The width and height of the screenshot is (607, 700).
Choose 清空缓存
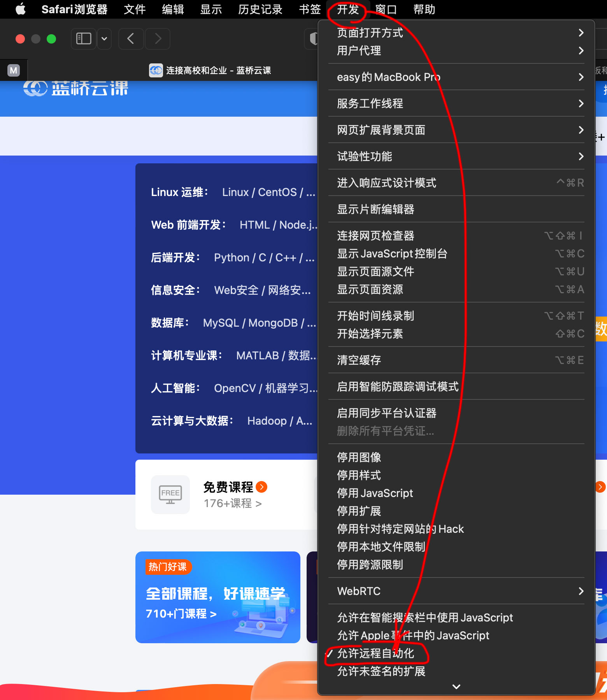(x=456, y=360)
